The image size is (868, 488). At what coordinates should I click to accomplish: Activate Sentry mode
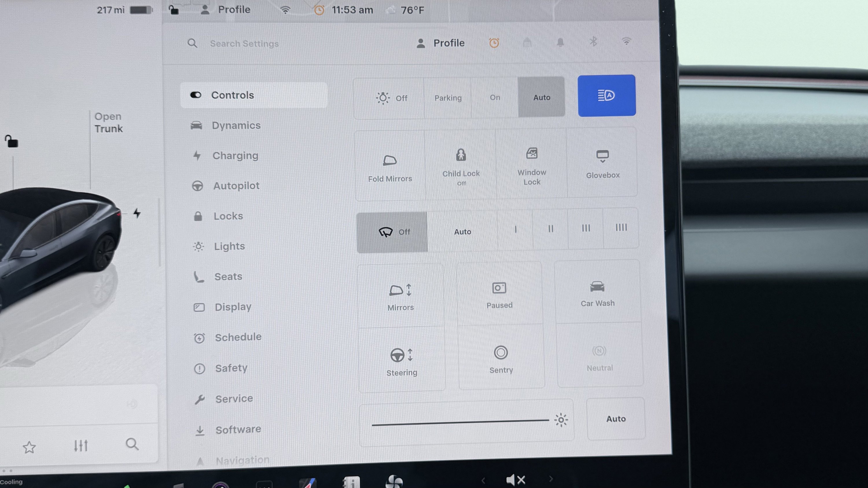501,359
